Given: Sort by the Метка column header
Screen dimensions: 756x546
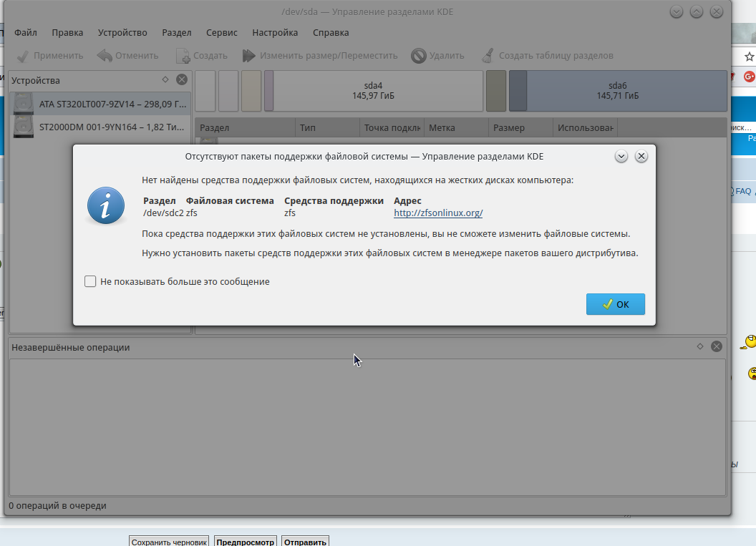Looking at the screenshot, I should coord(457,127).
